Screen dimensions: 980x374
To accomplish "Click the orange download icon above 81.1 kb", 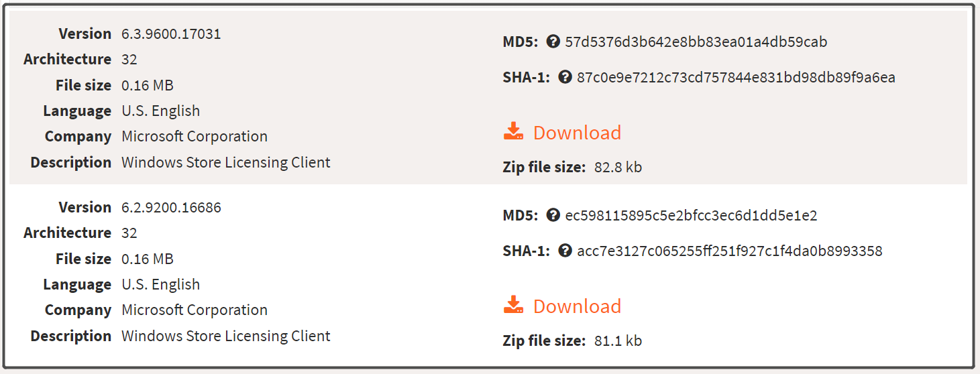I will [513, 305].
